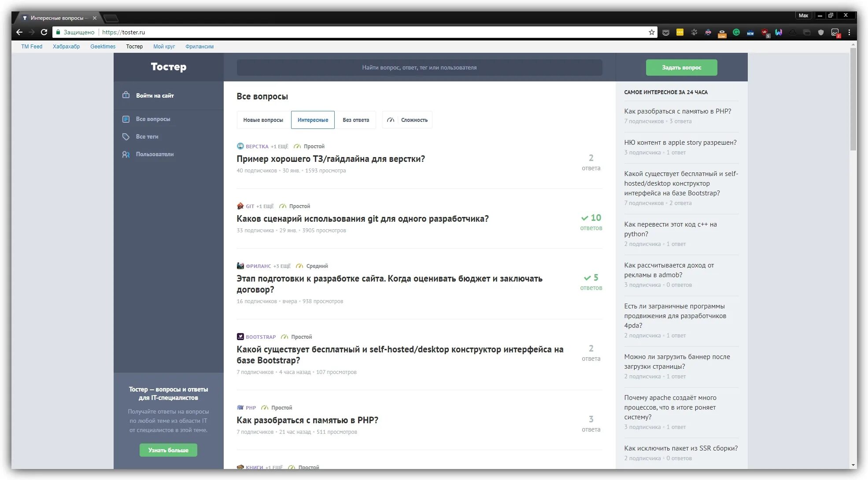Open the paw print extension
Viewport: 868px width, 480px height.
point(694,32)
